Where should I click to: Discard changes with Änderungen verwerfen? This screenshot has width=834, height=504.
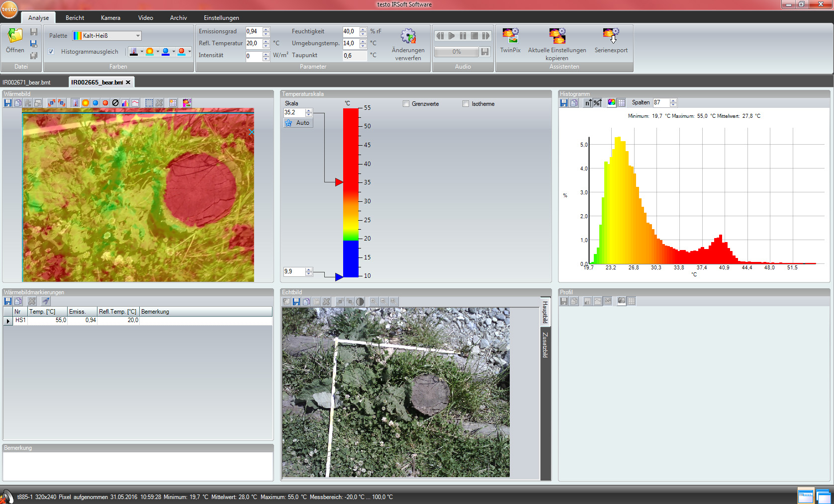pos(408,36)
